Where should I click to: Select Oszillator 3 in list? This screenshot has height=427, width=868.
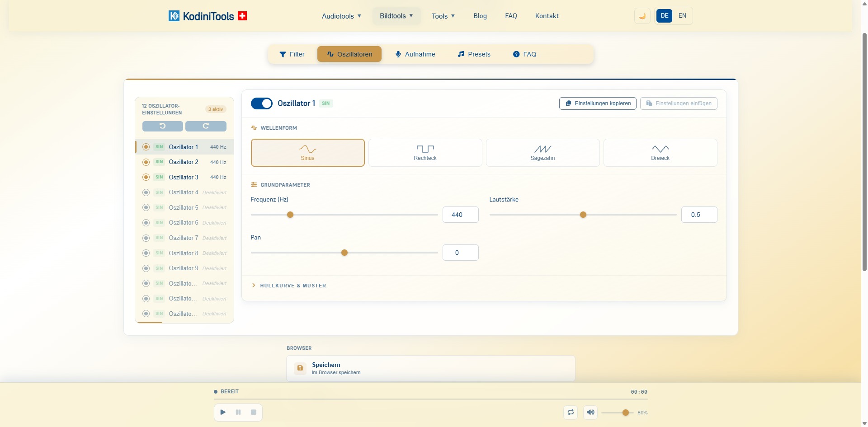pos(184,177)
